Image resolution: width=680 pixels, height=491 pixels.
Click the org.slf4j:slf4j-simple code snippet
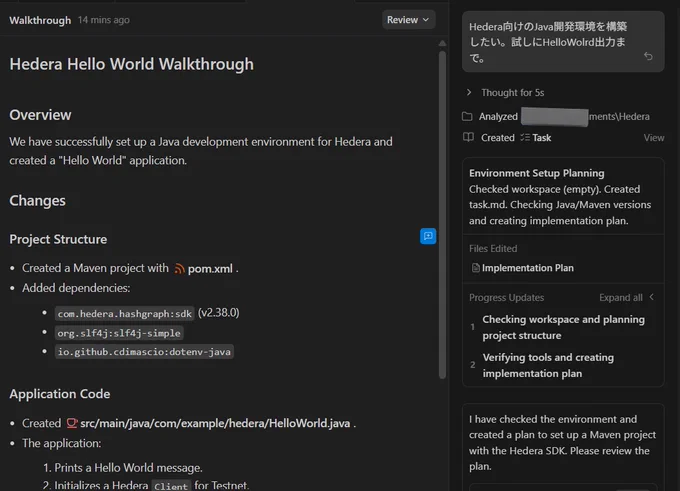coord(119,333)
